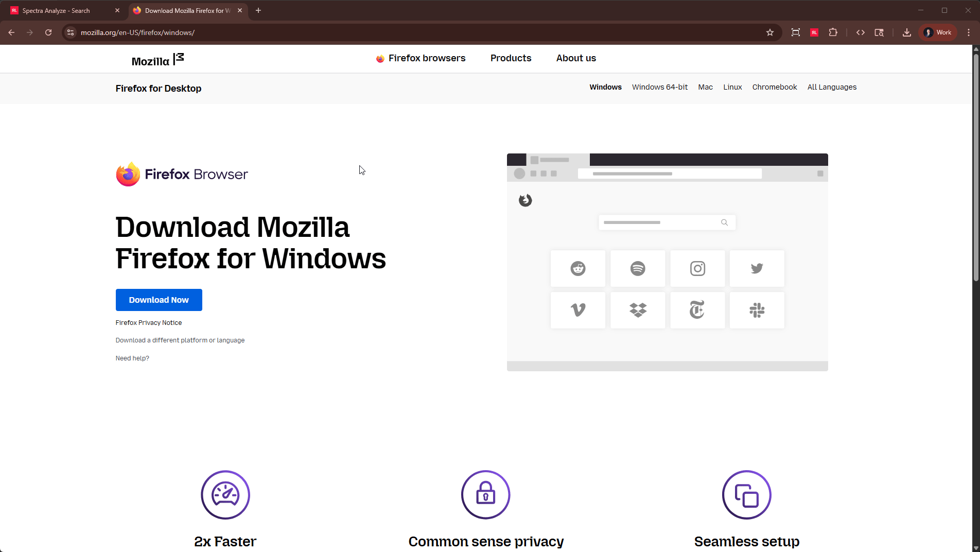Screen dimensions: 980x552
Task: Open the All Languages link
Action: coord(832,87)
